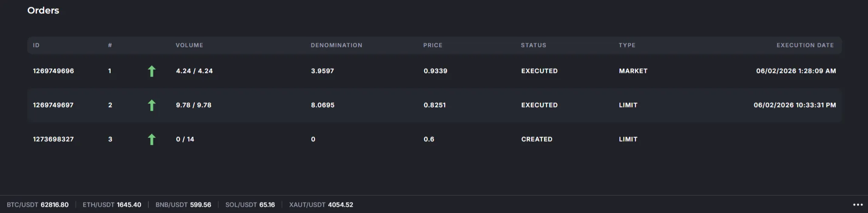Click LIMIT type of order 1269749697

point(628,105)
